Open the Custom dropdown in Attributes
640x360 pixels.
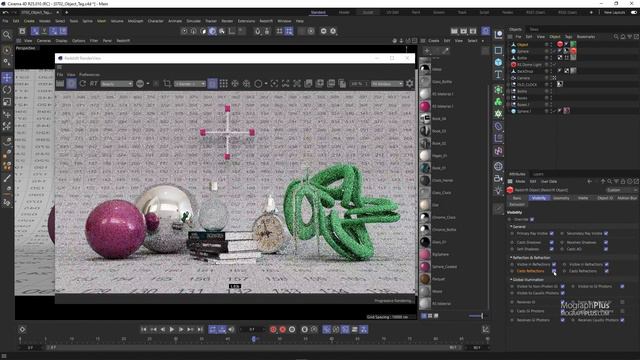click(x=621, y=190)
